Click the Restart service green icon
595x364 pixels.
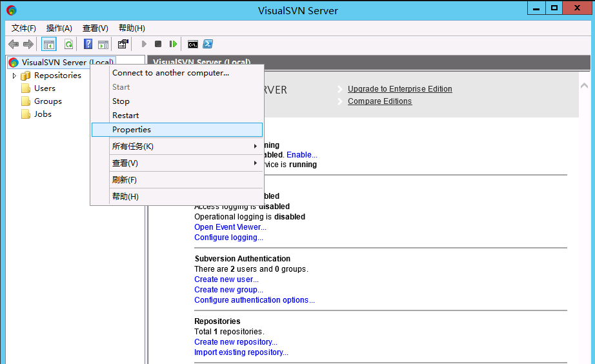pyautogui.click(x=173, y=44)
